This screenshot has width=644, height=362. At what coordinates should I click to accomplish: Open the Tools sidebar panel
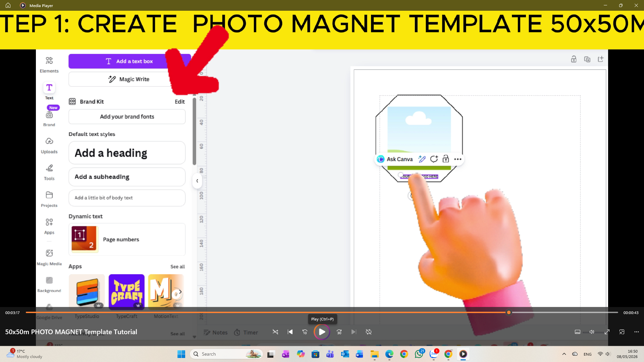click(49, 172)
